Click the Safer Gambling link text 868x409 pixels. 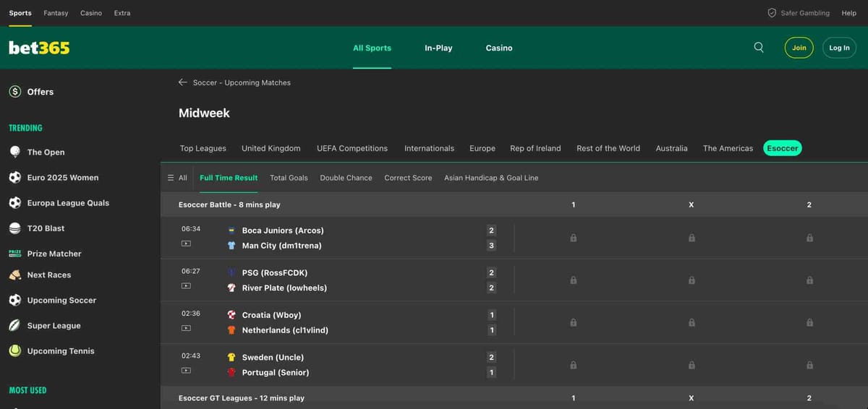805,13
